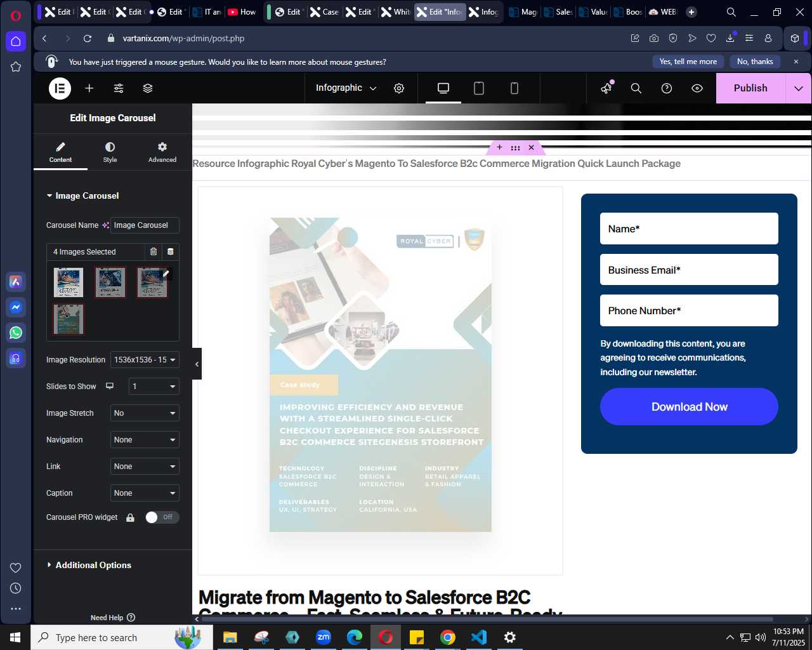This screenshot has width=812, height=650.
Task: Open Zoom from the taskbar
Action: [x=324, y=637]
